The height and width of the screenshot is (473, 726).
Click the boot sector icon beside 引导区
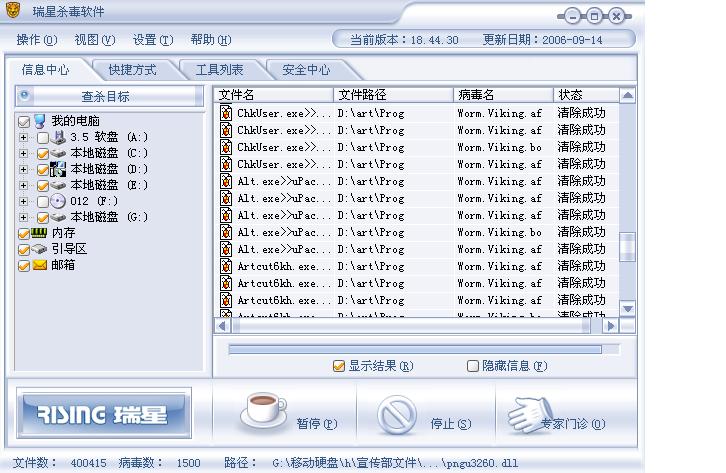pyautogui.click(x=39, y=249)
